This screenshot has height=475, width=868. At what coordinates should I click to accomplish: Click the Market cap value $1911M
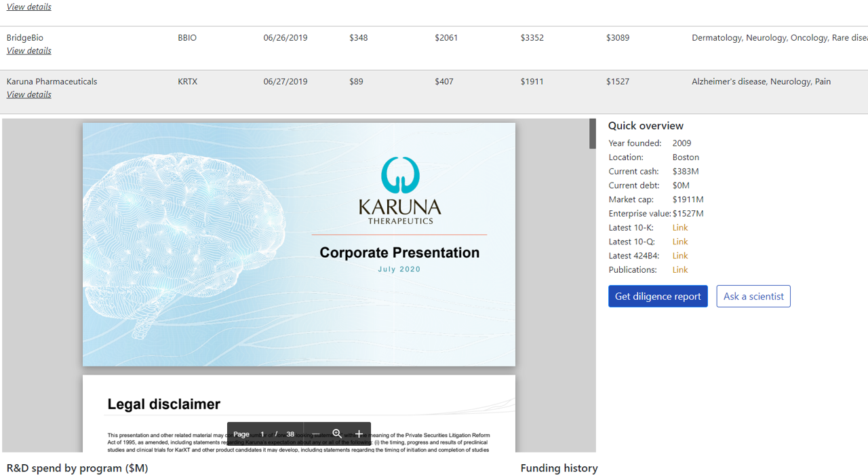688,199
